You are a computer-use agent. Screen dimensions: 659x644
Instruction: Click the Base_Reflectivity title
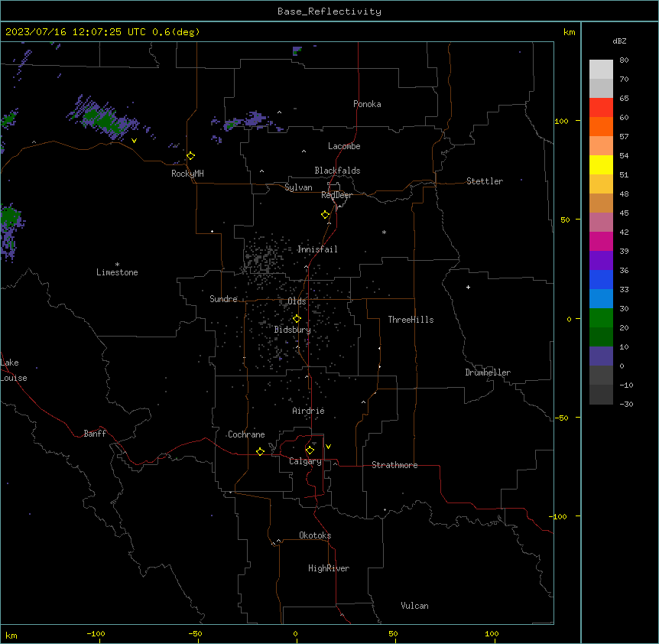329,11
